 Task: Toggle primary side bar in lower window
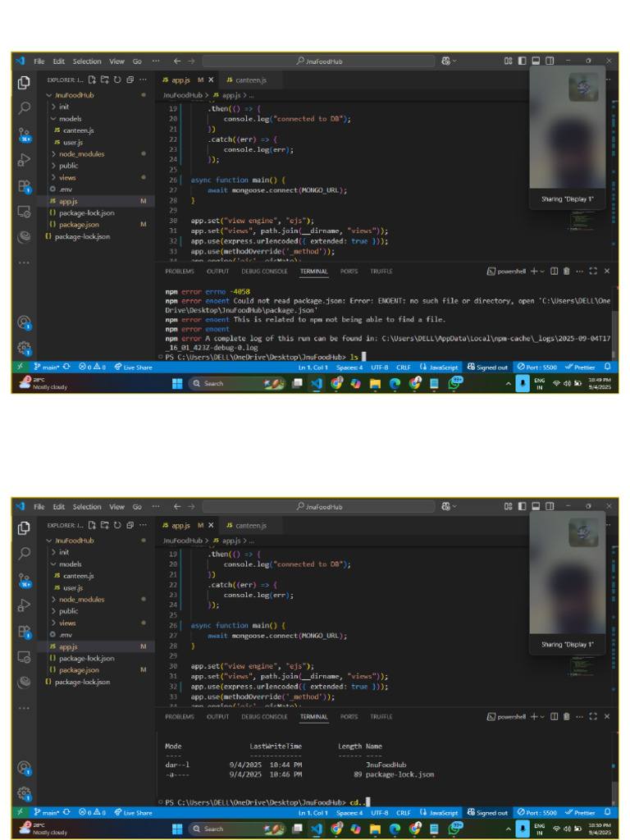522,506
